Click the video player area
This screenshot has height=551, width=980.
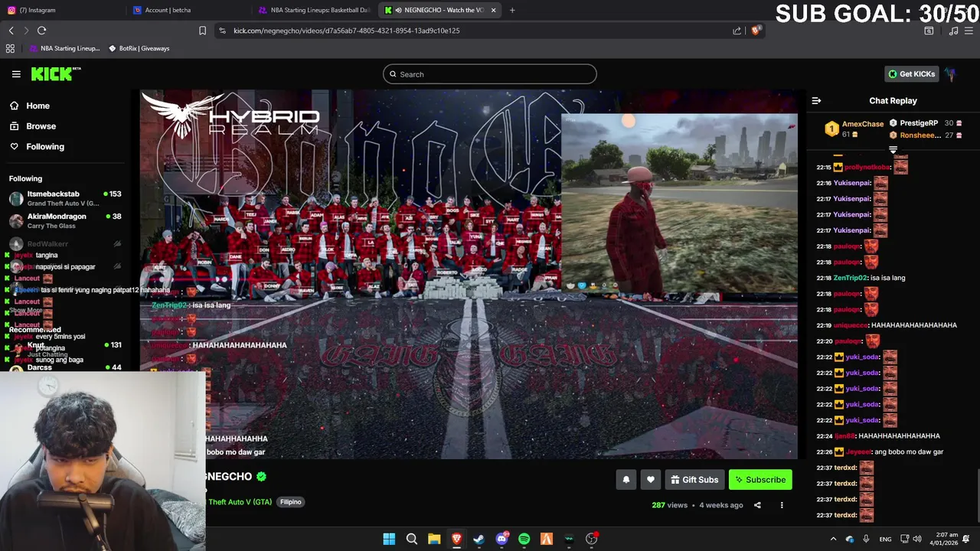(x=469, y=274)
